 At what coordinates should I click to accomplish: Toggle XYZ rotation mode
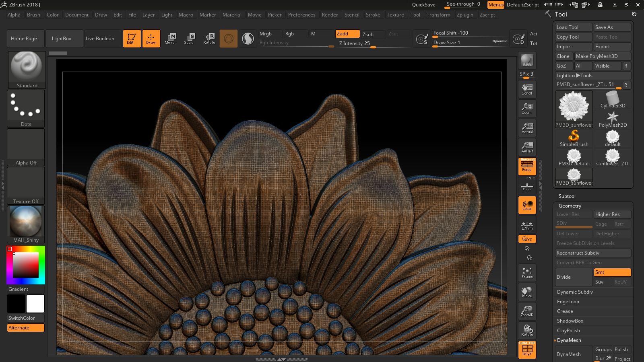pyautogui.click(x=527, y=239)
